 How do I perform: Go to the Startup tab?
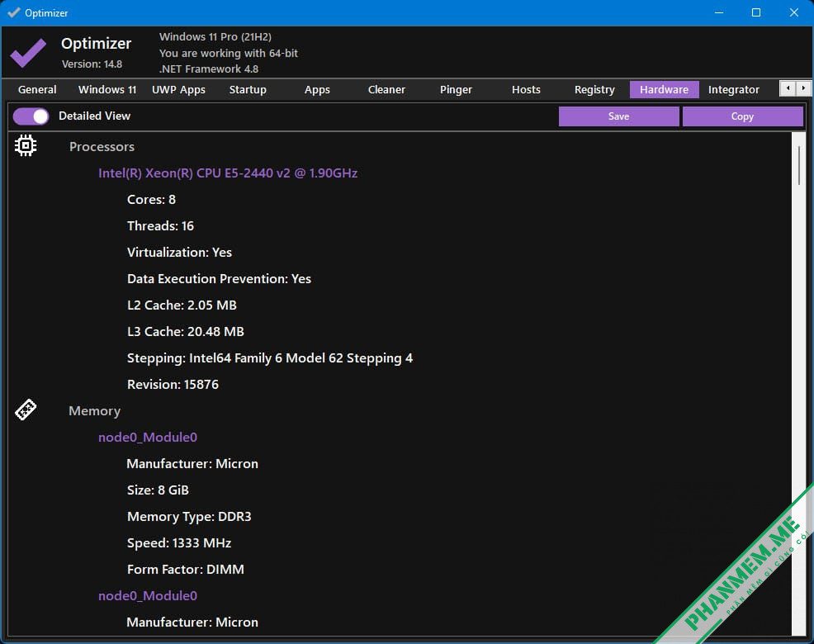point(248,89)
